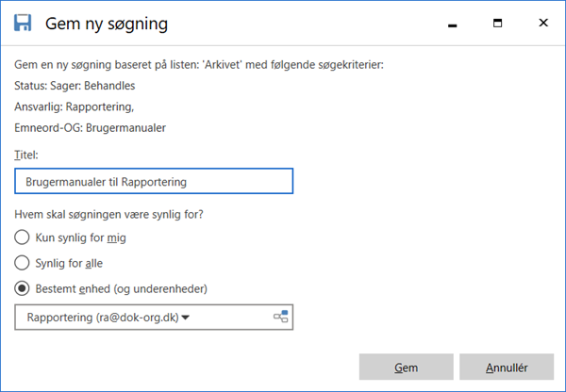Screen dimensions: 566x392
Task: Choose the Synlig for alle radio button
Action: [22, 263]
